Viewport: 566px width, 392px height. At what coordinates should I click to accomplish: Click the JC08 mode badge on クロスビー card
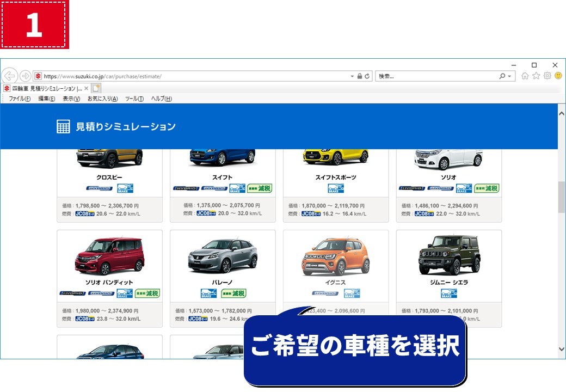85,214
